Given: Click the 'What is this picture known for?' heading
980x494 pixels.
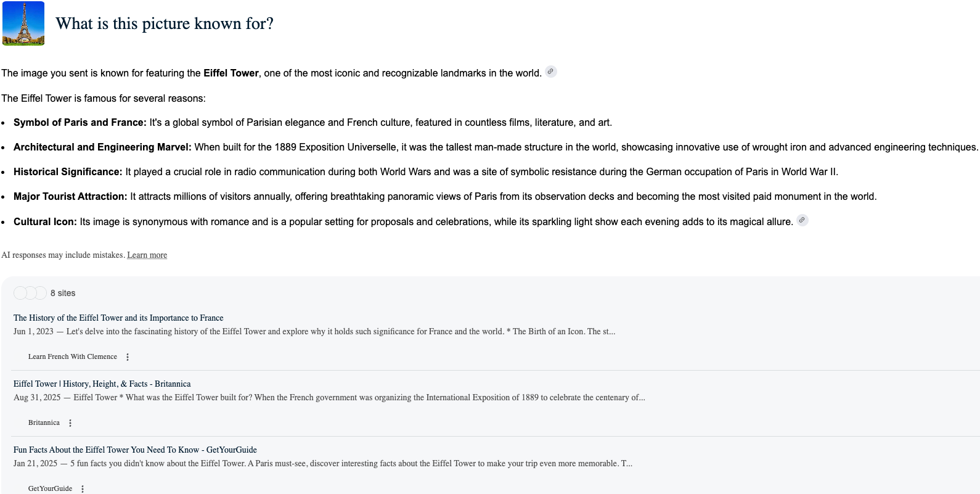Looking at the screenshot, I should 165,24.
